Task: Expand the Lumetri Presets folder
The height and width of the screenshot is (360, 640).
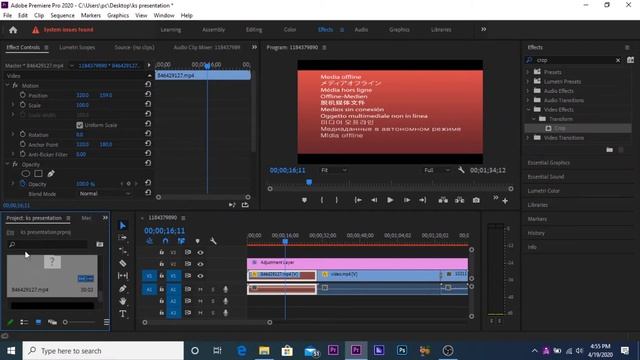Action: 528,81
